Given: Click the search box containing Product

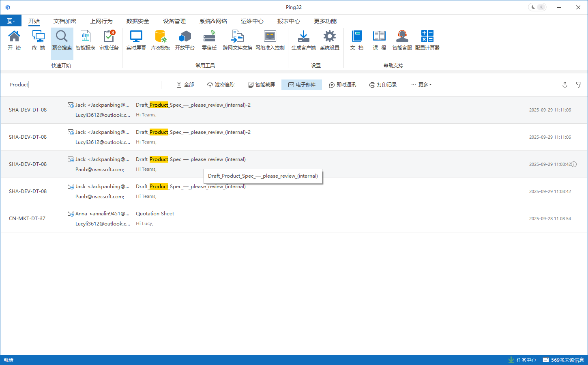Looking at the screenshot, I should click(x=81, y=85).
